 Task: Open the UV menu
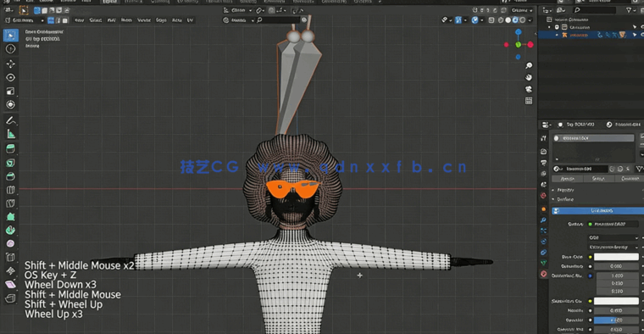(x=190, y=20)
